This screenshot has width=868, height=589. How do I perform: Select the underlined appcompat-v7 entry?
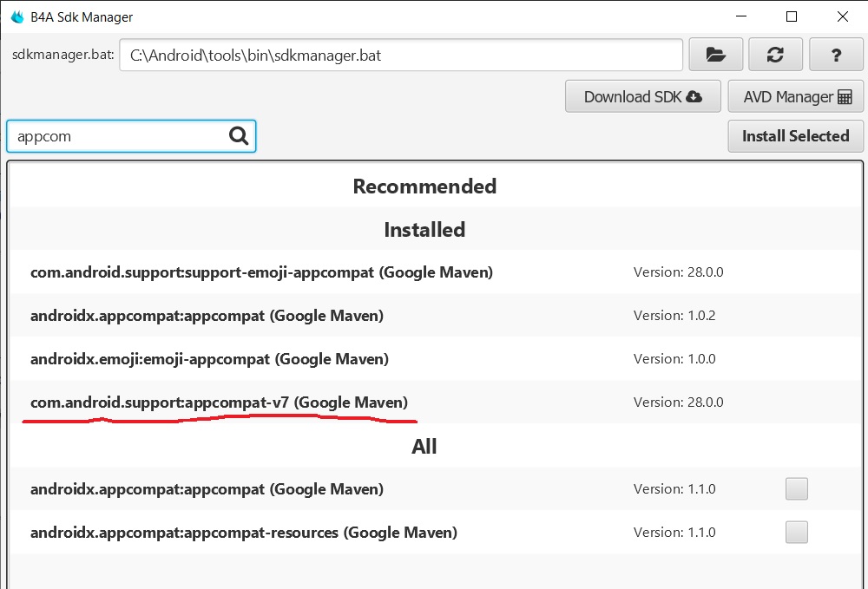[219, 402]
